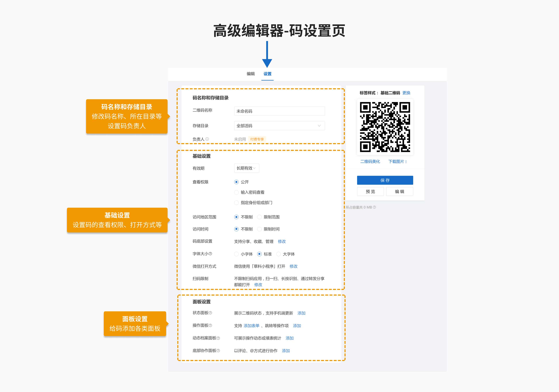Image resolution: width=559 pixels, height=392 pixels.
Task: Click help icon beside 字体大小
Action: (210, 254)
